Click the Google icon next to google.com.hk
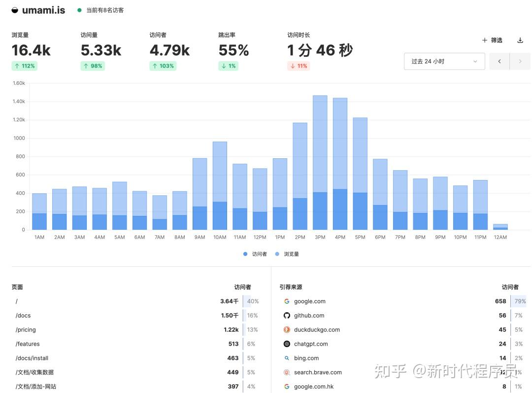 coord(286,387)
